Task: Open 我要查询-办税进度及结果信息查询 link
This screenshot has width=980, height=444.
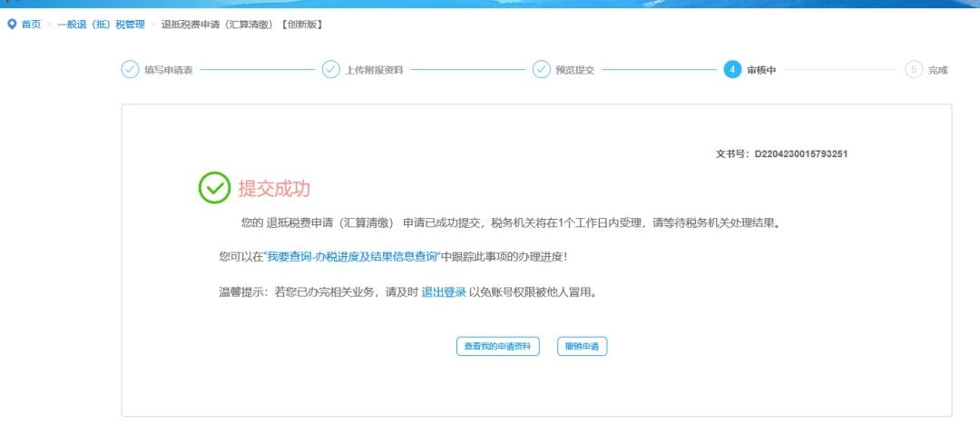Action: point(352,257)
